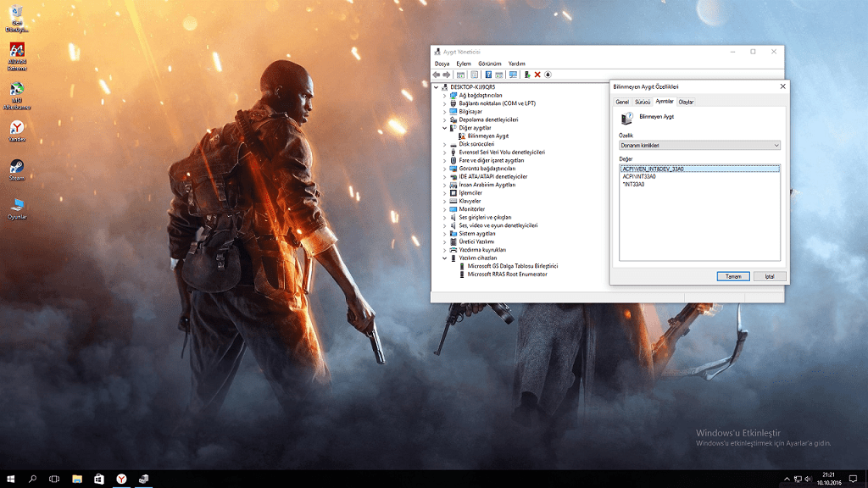Viewport: 868px width, 488px height.
Task: Click the large unknown device icon in the properties dialog
Action: [x=626, y=117]
